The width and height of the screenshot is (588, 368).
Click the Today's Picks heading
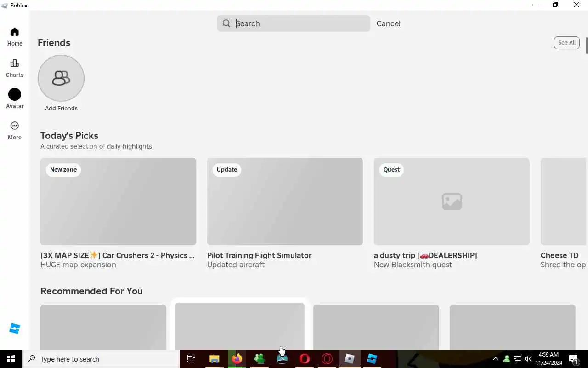coord(69,136)
